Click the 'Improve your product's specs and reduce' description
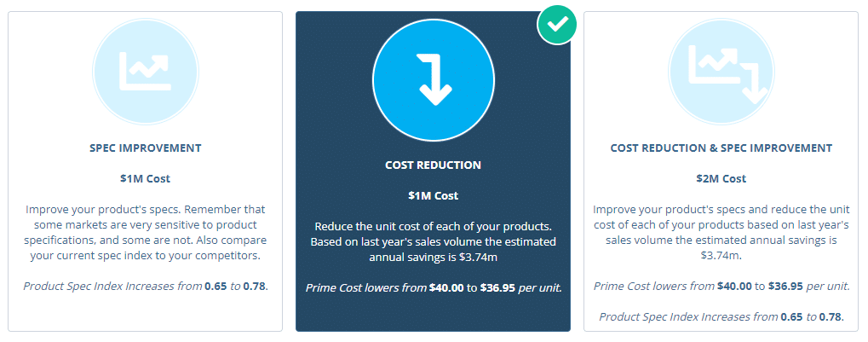This screenshot has height=342, width=868. click(721, 232)
